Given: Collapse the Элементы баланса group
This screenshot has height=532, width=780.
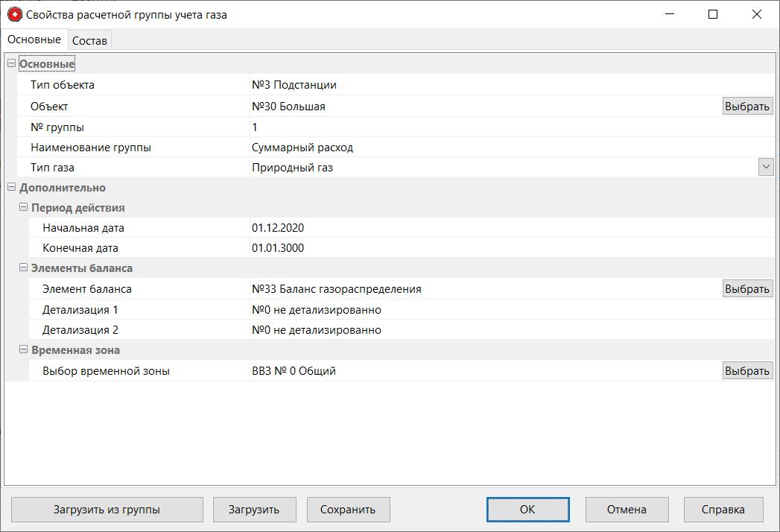Looking at the screenshot, I should (x=23, y=268).
